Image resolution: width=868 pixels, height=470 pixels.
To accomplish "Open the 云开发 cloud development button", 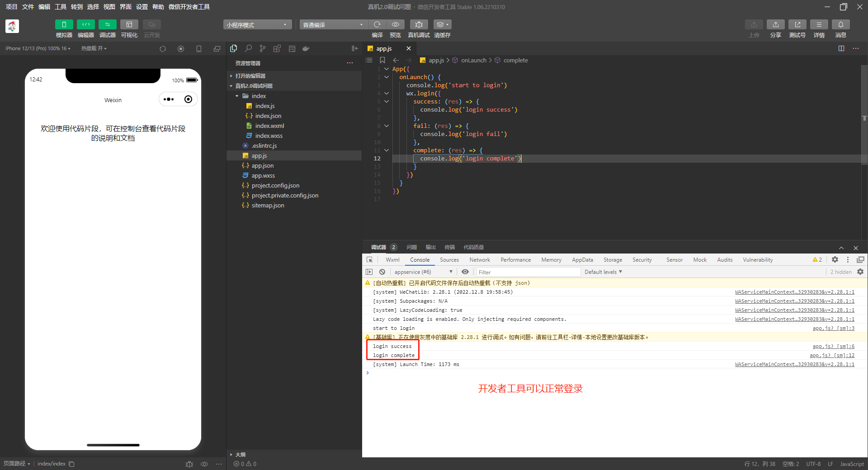I will (152, 24).
